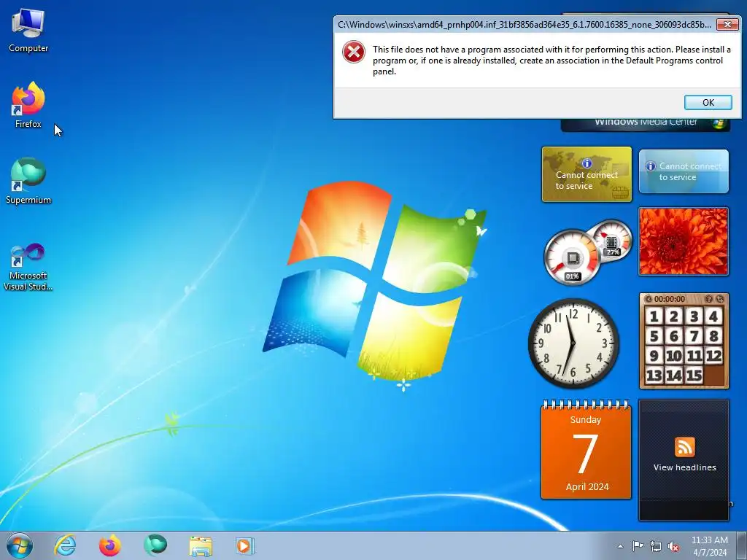
Task: Open Windows Media Player from the taskbar
Action: [x=245, y=545]
